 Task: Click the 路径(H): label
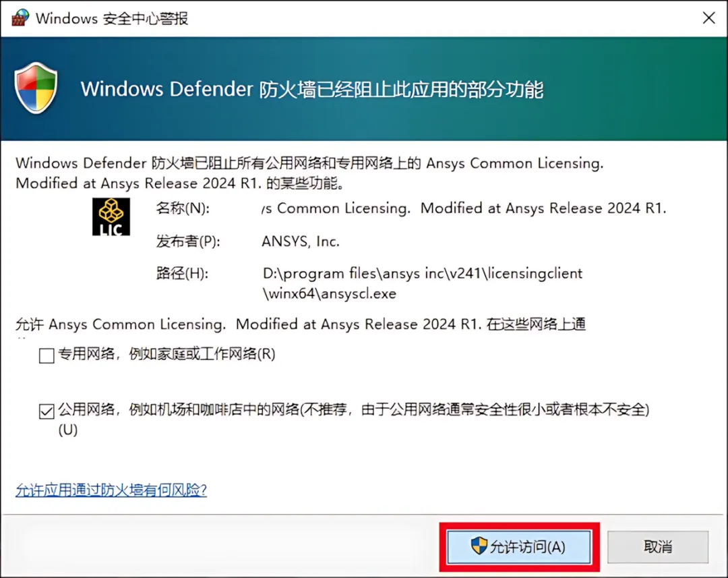coord(182,273)
